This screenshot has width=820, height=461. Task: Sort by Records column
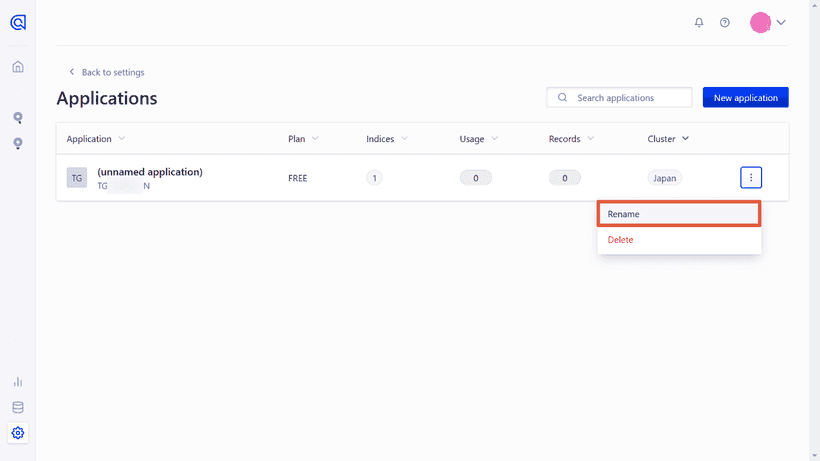(571, 139)
